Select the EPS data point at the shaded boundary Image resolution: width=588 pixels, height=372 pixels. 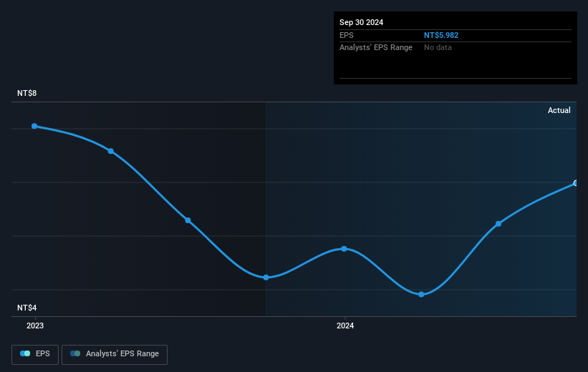point(266,278)
